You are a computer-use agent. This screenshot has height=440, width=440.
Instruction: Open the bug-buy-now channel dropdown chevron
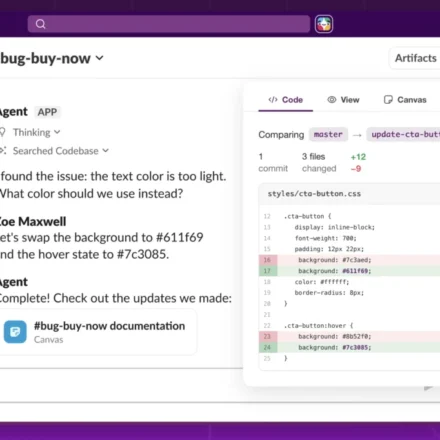pos(99,58)
